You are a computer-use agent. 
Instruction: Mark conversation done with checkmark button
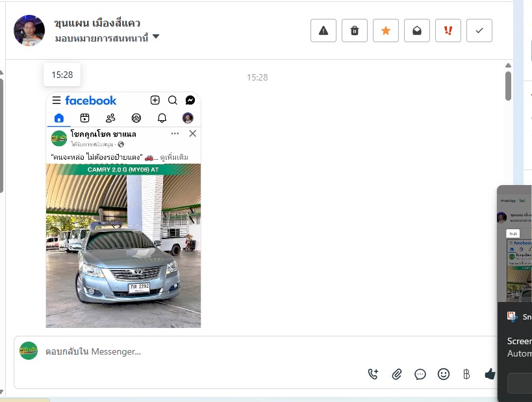(x=479, y=31)
